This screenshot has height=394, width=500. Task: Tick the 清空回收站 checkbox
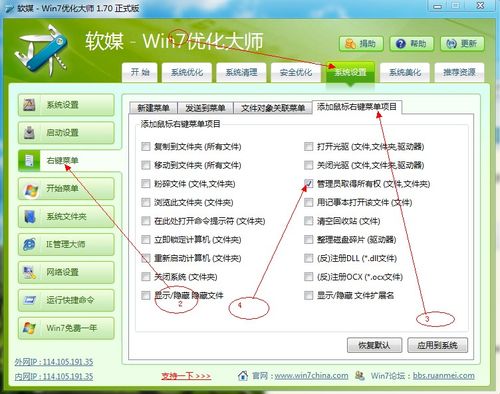(x=309, y=221)
